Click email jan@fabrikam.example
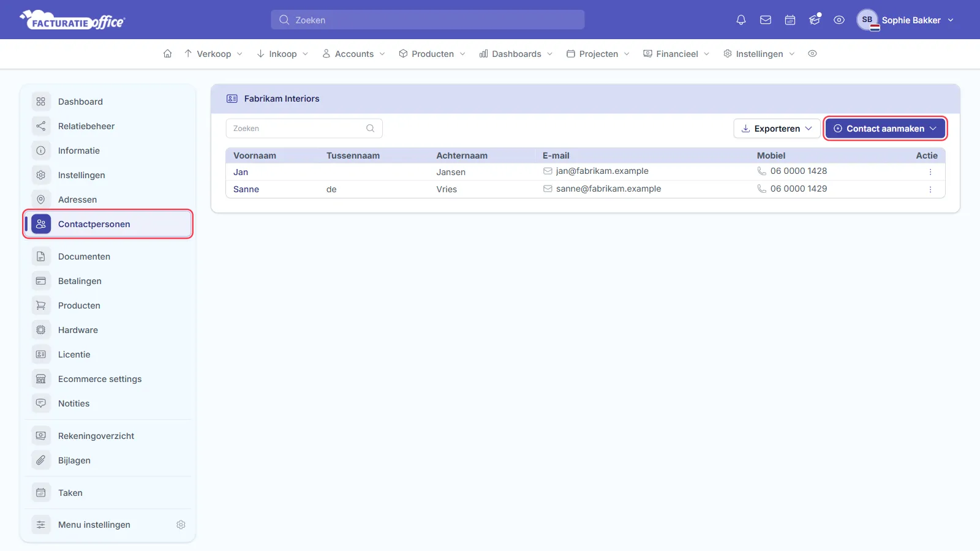Viewport: 980px width, 551px height. pos(602,171)
